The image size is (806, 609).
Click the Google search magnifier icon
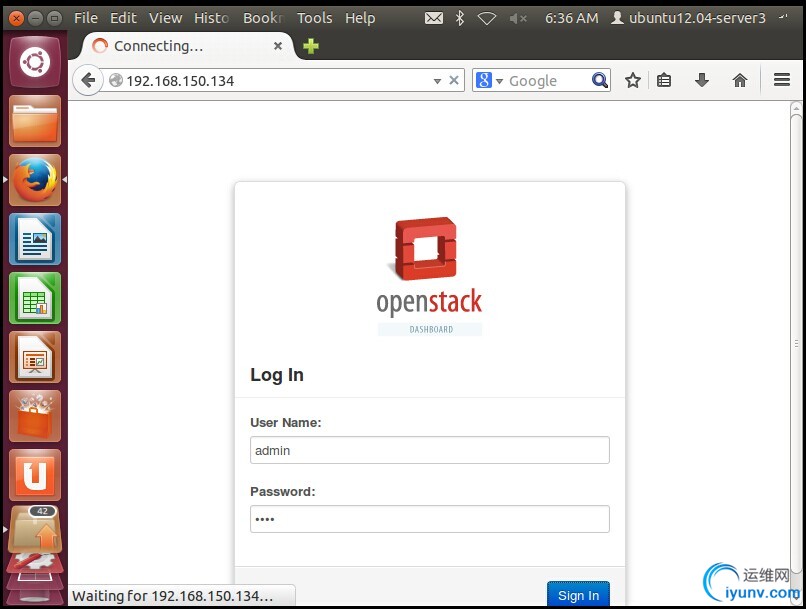(x=599, y=80)
